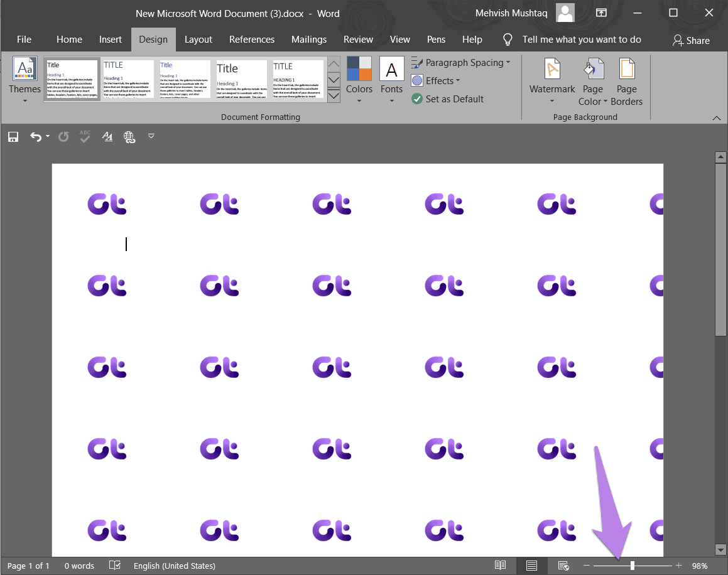Open zoom dialog via 98% label
Image resolution: width=728 pixels, height=575 pixels.
(x=700, y=566)
